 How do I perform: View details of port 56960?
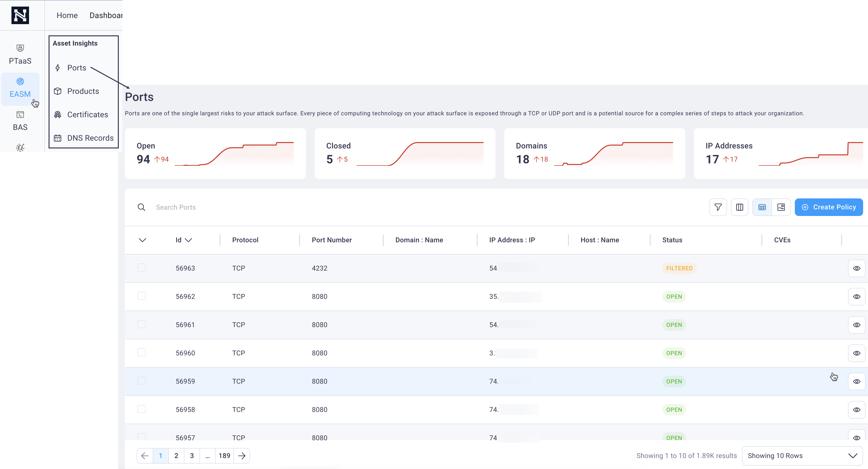coord(857,353)
